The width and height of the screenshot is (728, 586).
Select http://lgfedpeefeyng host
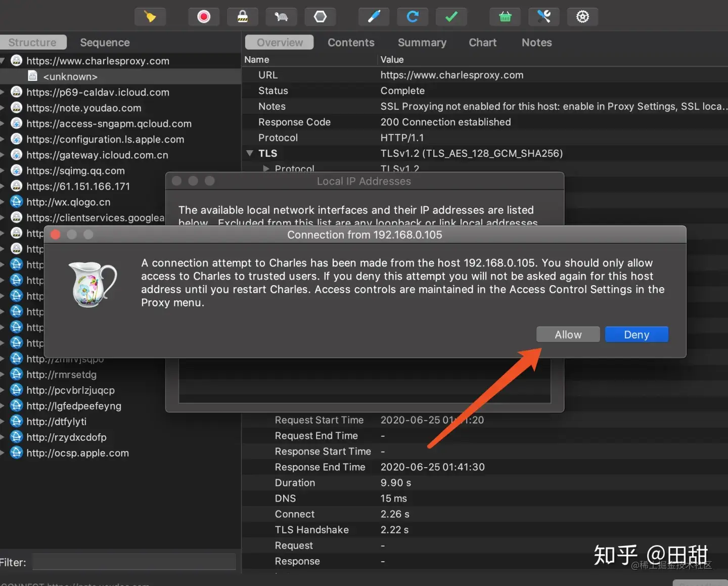pyautogui.click(x=74, y=406)
